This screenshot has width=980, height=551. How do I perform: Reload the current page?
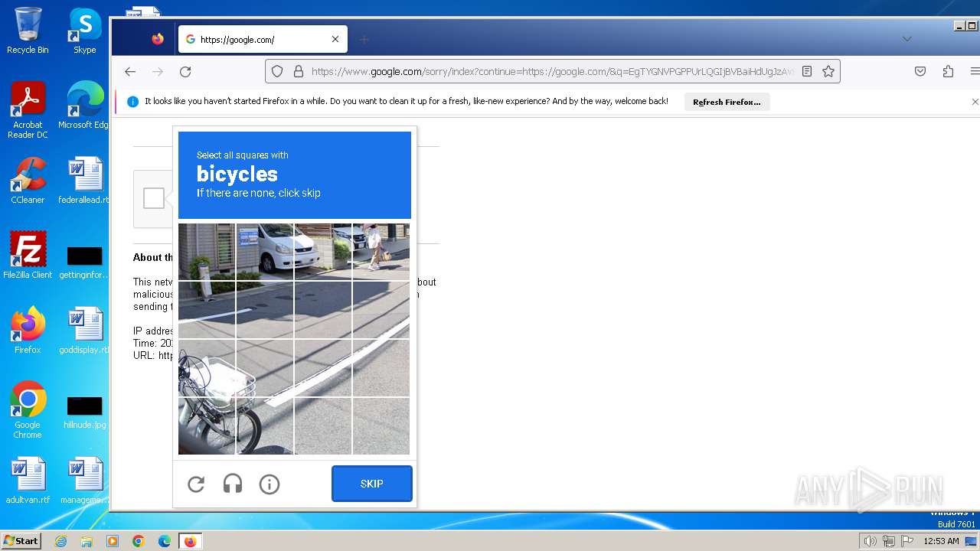185,71
